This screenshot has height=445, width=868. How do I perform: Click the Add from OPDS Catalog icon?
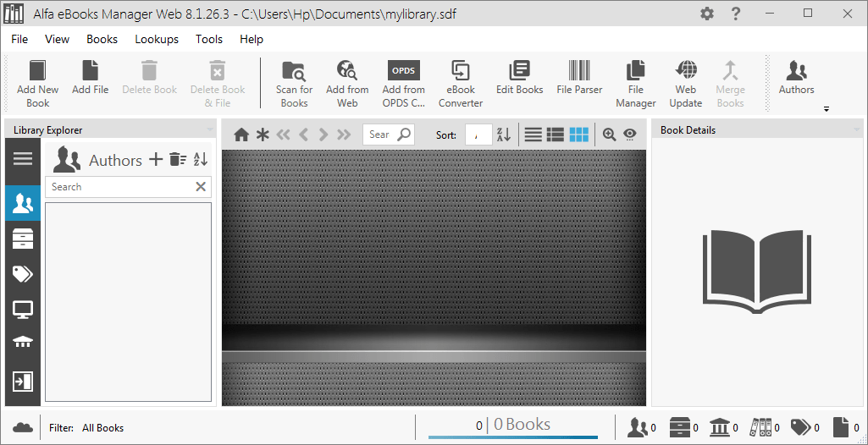point(404,84)
